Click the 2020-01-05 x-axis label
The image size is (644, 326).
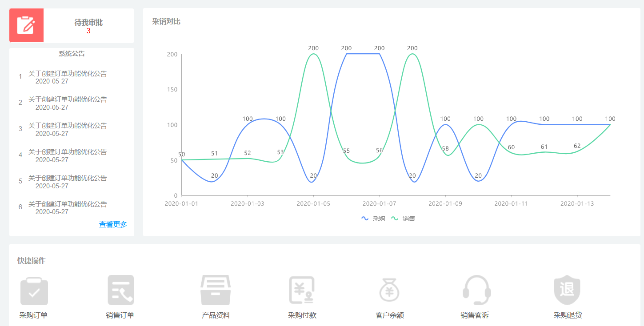[313, 203]
